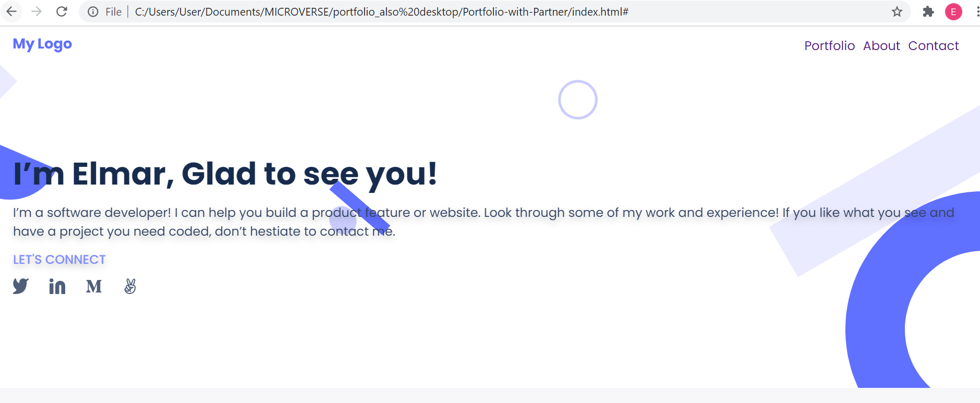Click the "LET'S CONNECT" text
Viewport: 980px width, 403px height.
click(59, 260)
